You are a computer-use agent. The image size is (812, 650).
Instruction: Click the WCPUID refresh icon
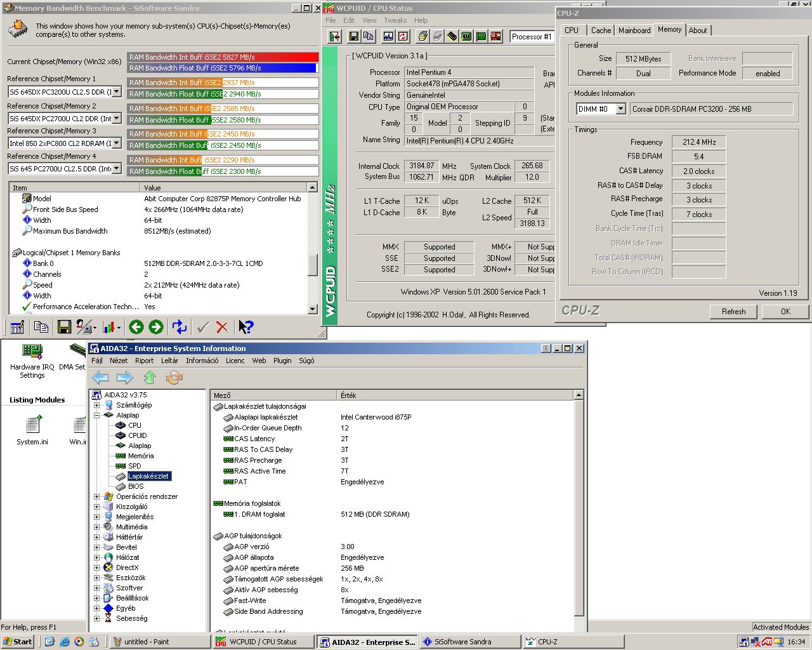coord(402,36)
